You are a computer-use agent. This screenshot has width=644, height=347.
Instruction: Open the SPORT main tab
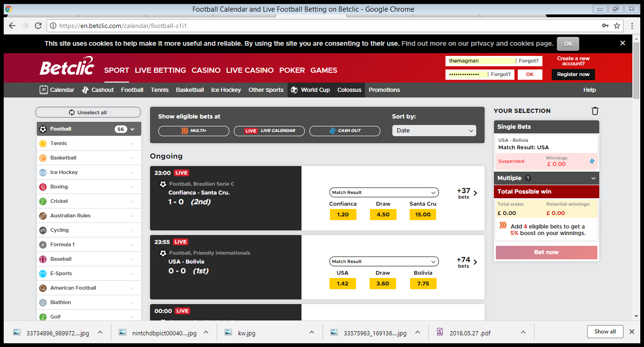pyautogui.click(x=116, y=70)
